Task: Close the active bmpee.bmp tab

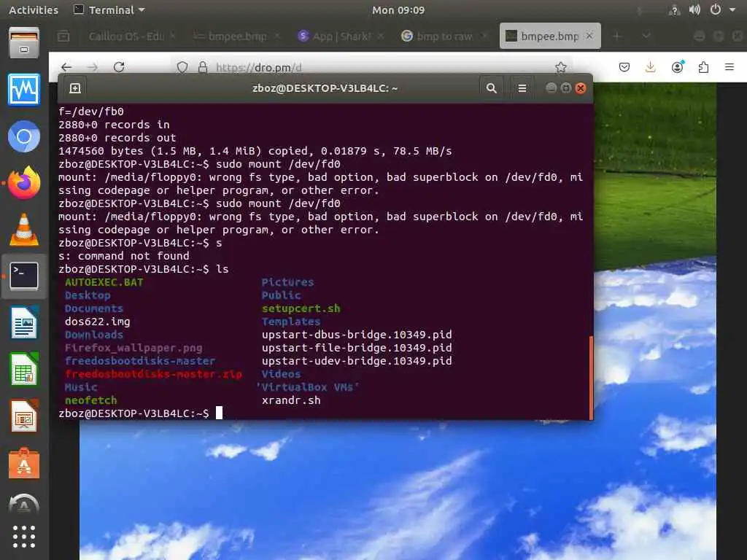Action: 589,36
